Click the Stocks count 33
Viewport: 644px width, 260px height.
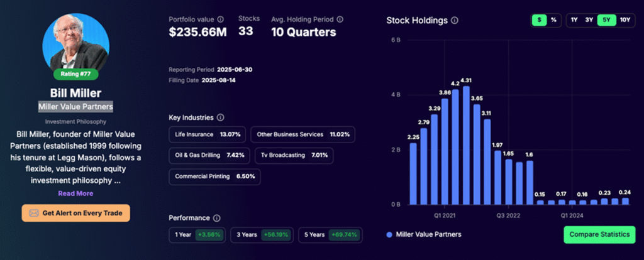pos(246,31)
